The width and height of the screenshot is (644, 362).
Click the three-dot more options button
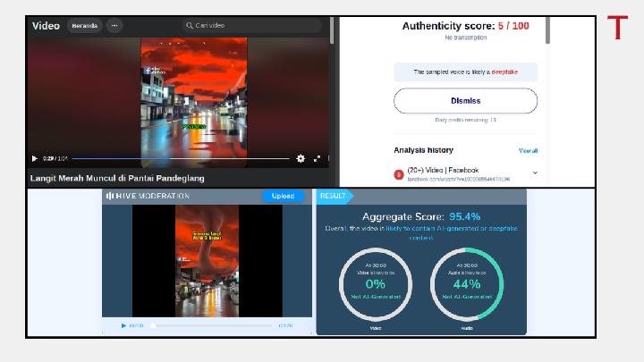114,26
